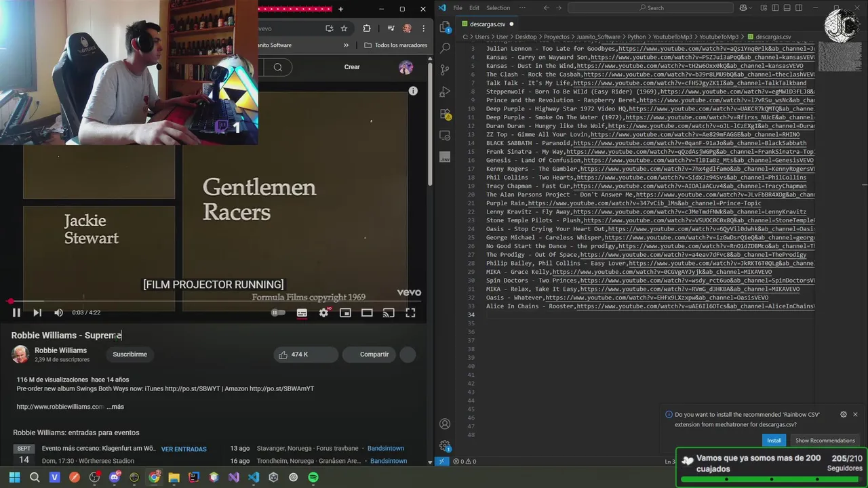This screenshot has width=868, height=488.
Task: Open Todos los marcadores folder
Action: [395, 45]
